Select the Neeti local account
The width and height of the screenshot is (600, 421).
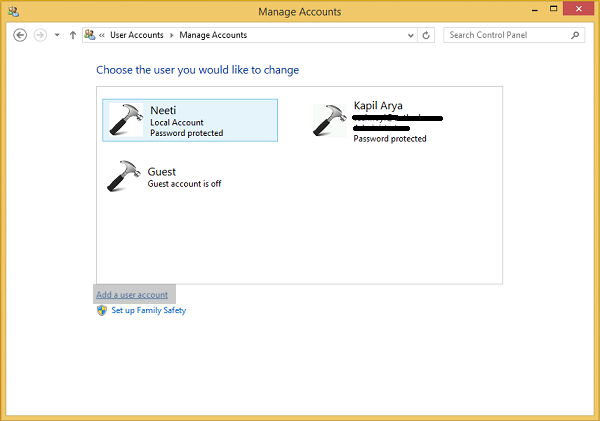(190, 120)
